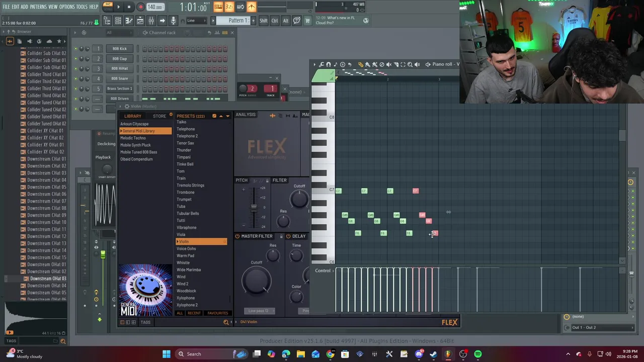The image size is (644, 362).
Task: Toggle the FLEX Delay power button
Action: [288, 236]
